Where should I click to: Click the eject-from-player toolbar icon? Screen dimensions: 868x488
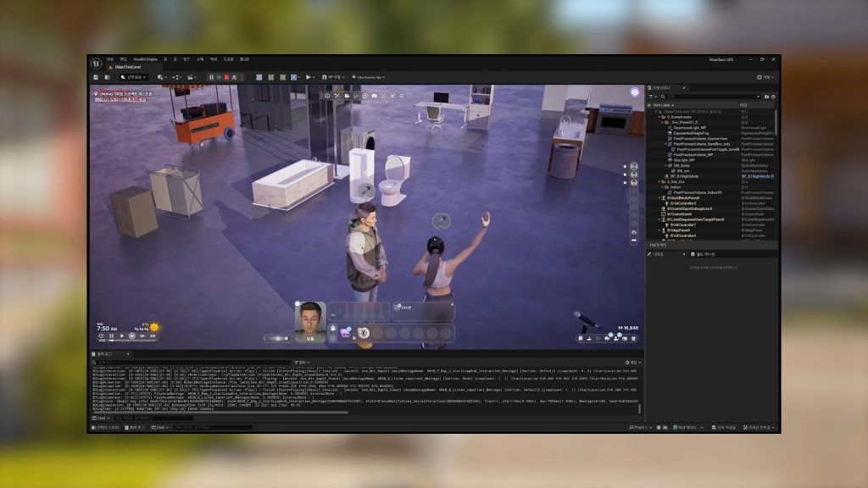coord(235,77)
